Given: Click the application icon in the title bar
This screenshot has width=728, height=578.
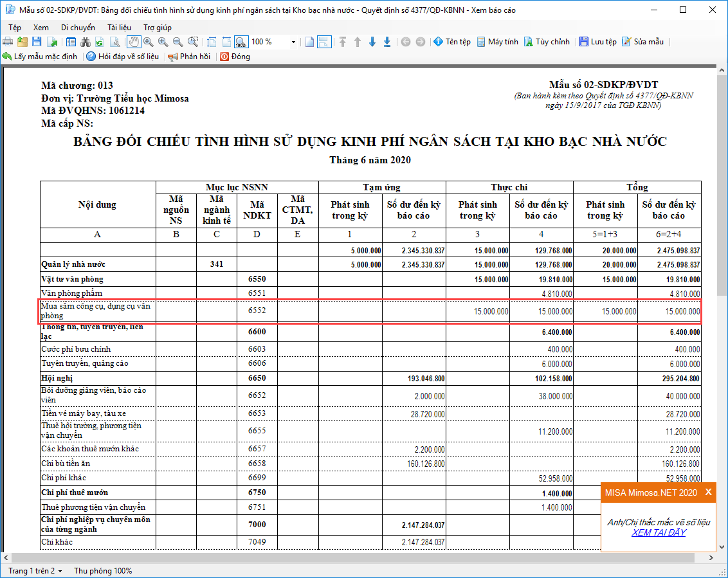Looking at the screenshot, I should coord(10,10).
